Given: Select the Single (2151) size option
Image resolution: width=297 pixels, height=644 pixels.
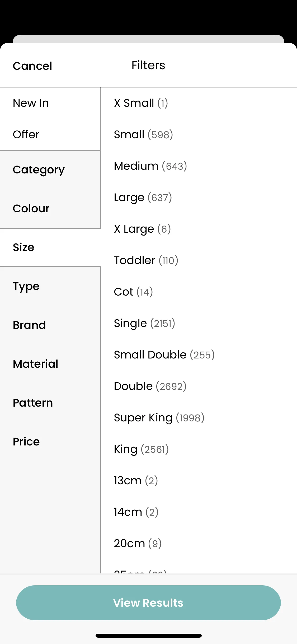Looking at the screenshot, I should coord(199,323).
